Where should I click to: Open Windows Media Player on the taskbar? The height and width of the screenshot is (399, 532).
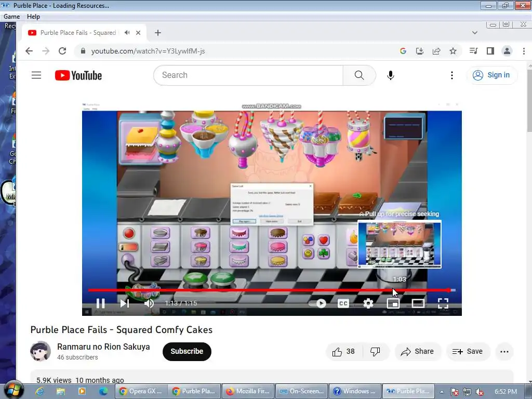pyautogui.click(x=82, y=391)
